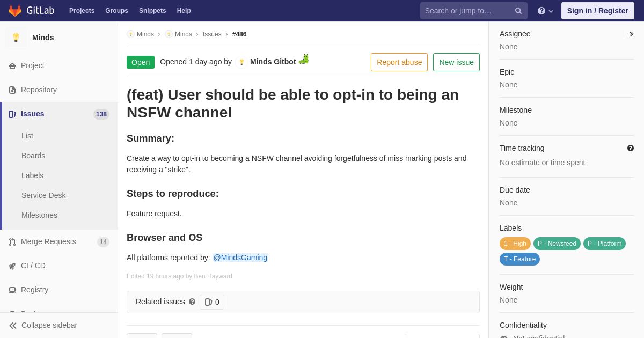
Task: Click the 'P - Newsfeed' green label
Action: [557, 244]
